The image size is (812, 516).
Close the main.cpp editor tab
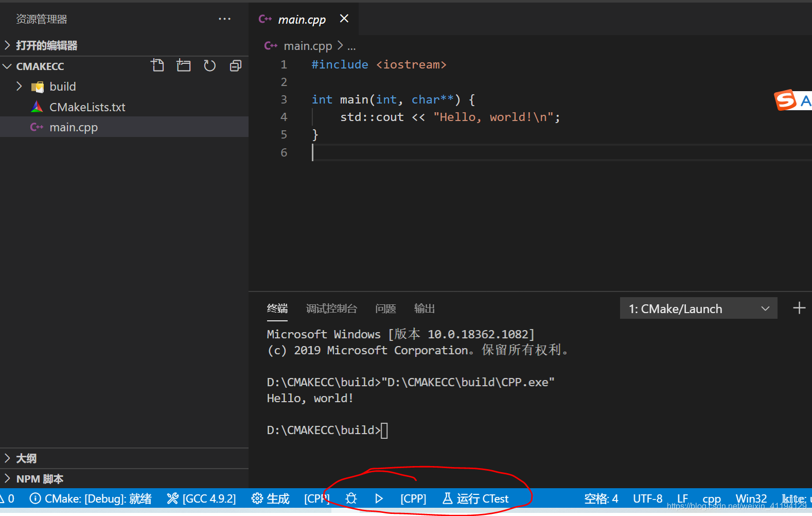click(344, 19)
